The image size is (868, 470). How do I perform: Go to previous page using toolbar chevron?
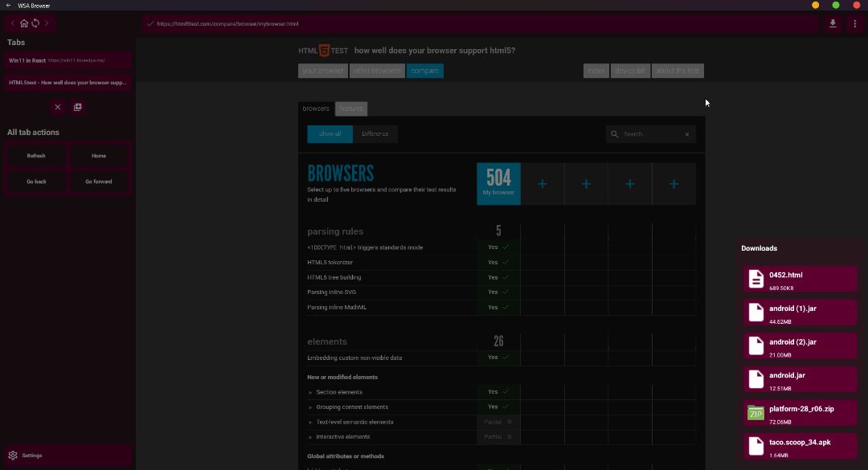tap(13, 23)
